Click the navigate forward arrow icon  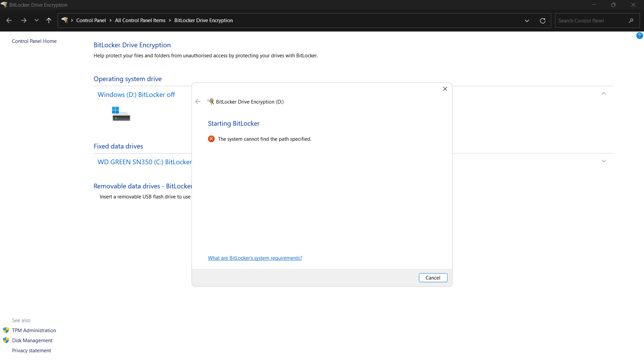click(x=23, y=20)
